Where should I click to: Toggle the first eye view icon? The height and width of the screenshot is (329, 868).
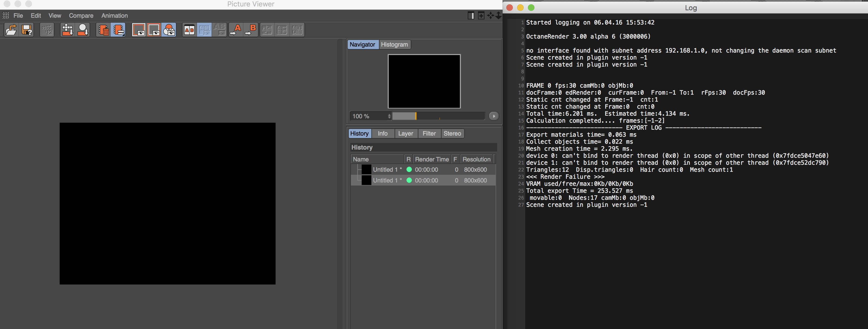(138, 30)
